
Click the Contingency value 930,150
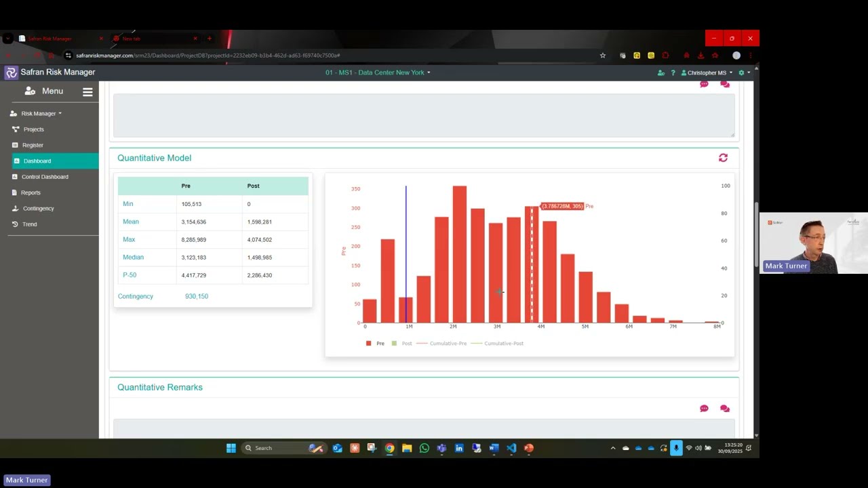(x=197, y=296)
